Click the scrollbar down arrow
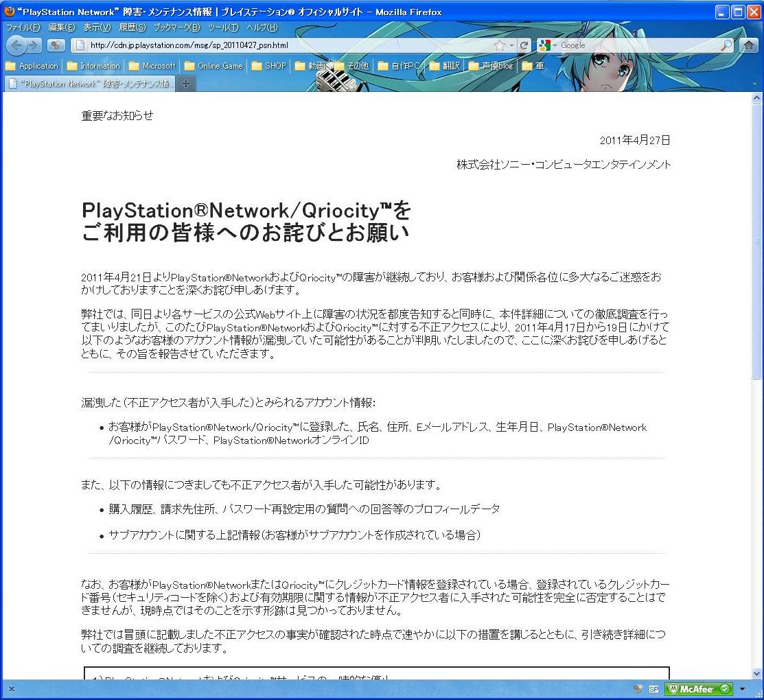The image size is (764, 700). pos(756,673)
